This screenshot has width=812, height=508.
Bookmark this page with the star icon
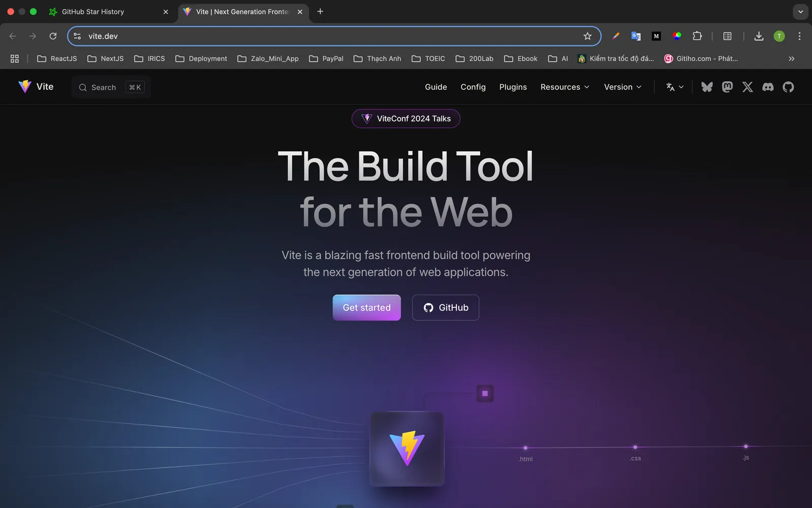coord(588,36)
